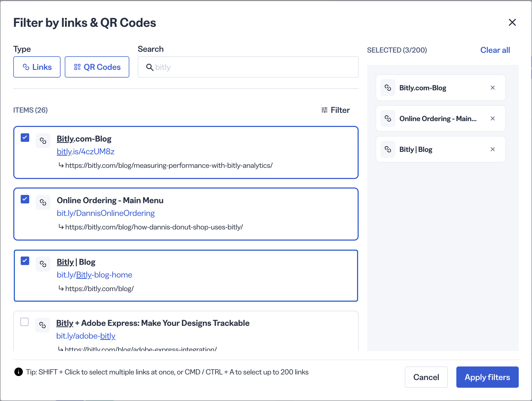
Task: Uncheck the Bitly.com-Blog checkbox
Action: tap(25, 138)
